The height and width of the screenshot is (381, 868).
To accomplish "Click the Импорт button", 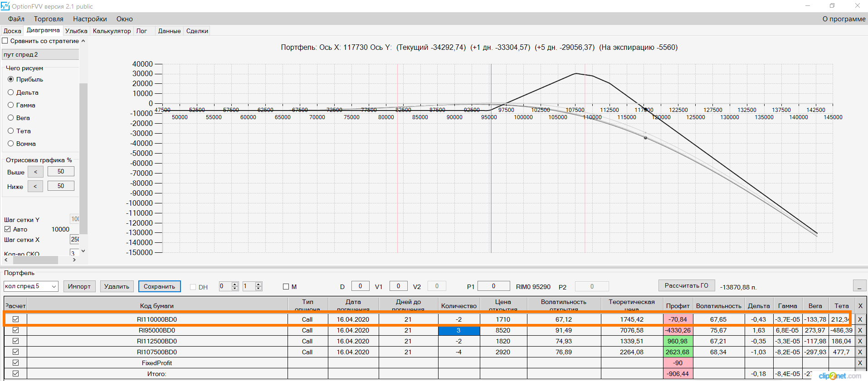I will tap(79, 286).
